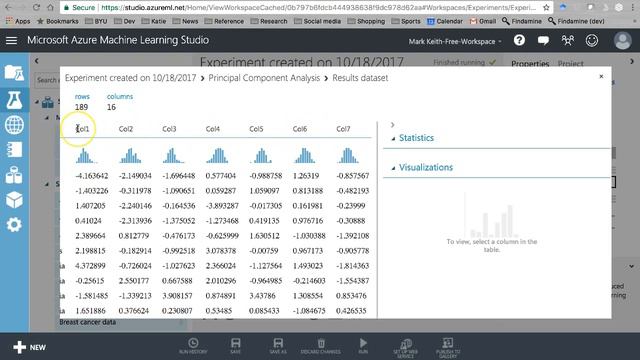Open the Projects sidebar icon
This screenshot has width=640, height=360.
pos(14,73)
